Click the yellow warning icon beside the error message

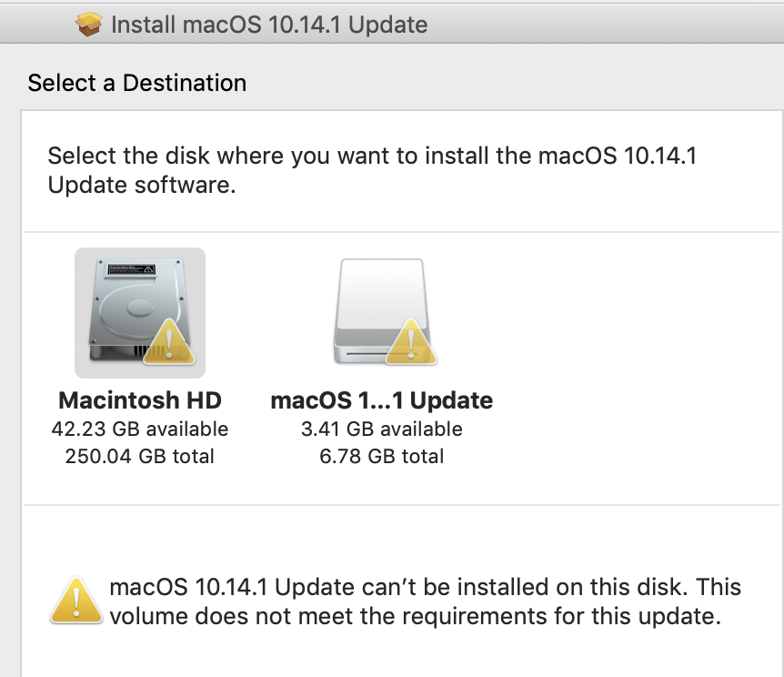coord(75,601)
